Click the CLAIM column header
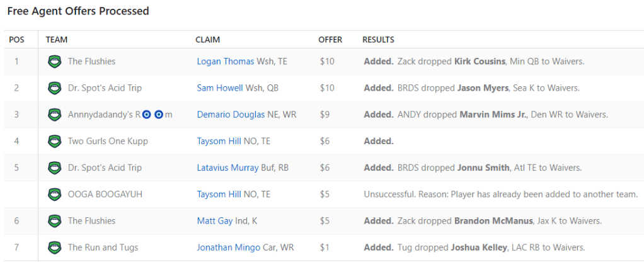This screenshot has width=644, height=267. pyautogui.click(x=207, y=40)
